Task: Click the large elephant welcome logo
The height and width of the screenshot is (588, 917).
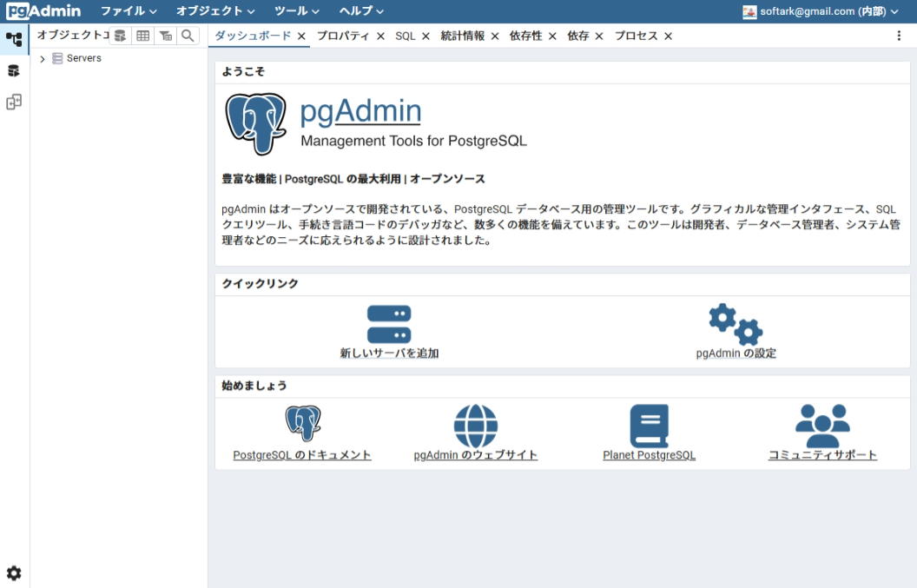Action: tap(255, 123)
